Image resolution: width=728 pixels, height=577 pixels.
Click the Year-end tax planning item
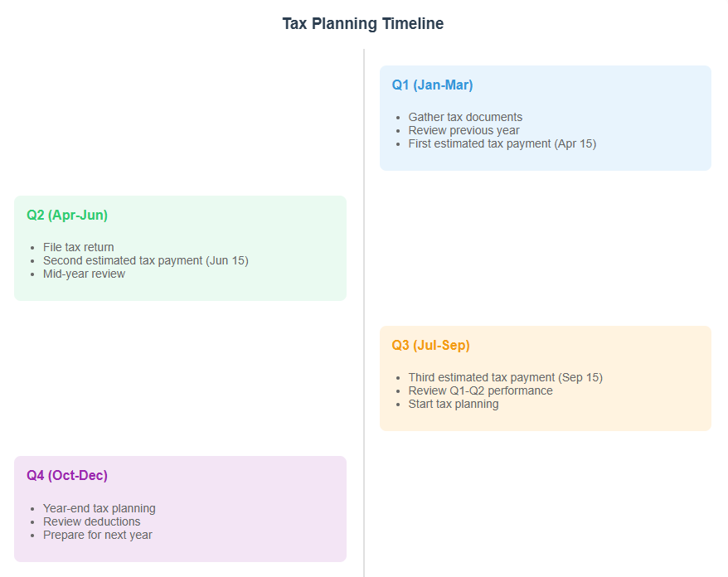tap(99, 509)
